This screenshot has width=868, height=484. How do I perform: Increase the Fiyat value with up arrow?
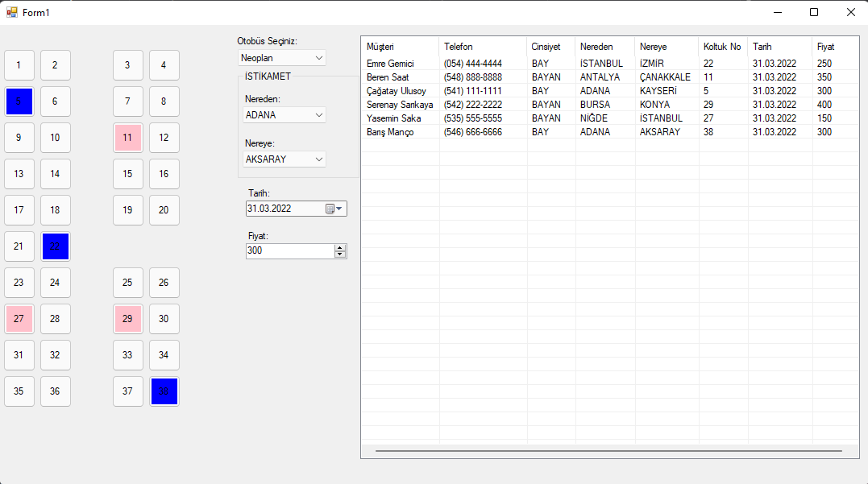[x=340, y=247]
